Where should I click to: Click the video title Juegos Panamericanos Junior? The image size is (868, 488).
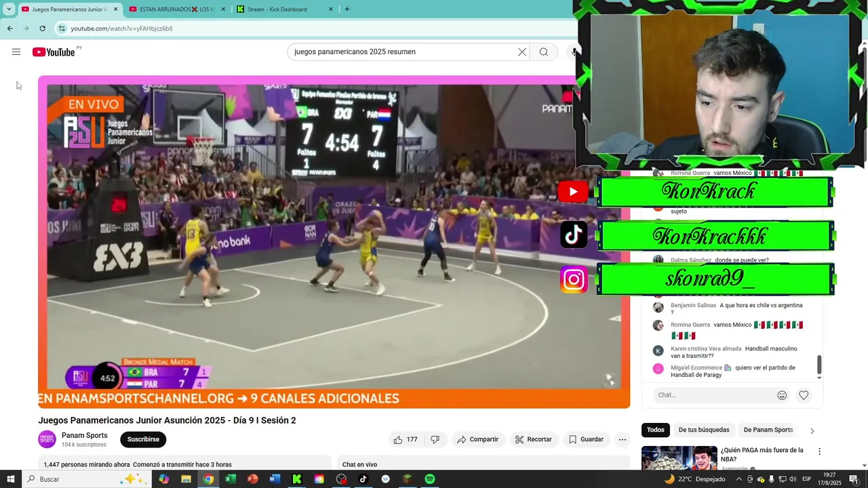coord(167,420)
